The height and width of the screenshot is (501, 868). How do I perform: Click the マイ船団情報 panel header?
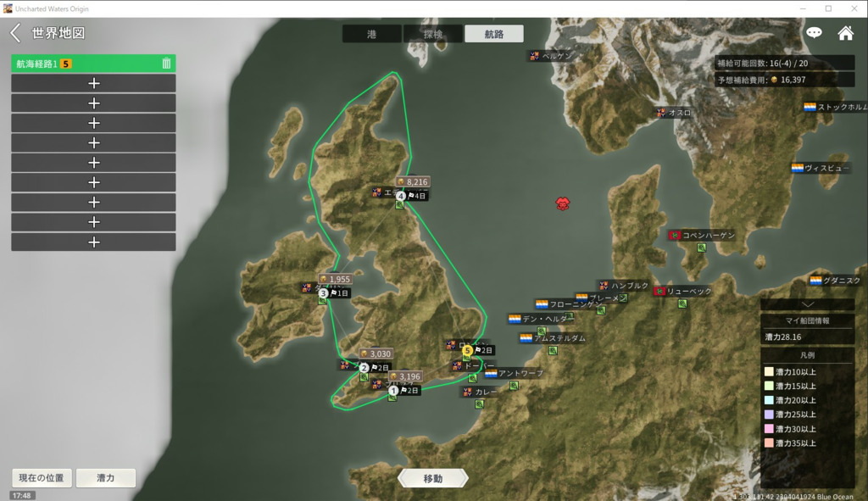click(x=808, y=320)
